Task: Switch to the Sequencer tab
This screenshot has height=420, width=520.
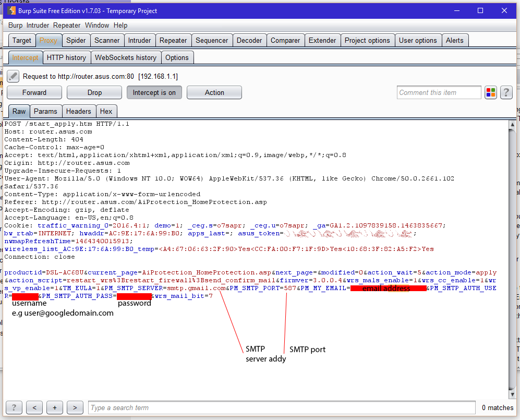Action: [x=212, y=41]
